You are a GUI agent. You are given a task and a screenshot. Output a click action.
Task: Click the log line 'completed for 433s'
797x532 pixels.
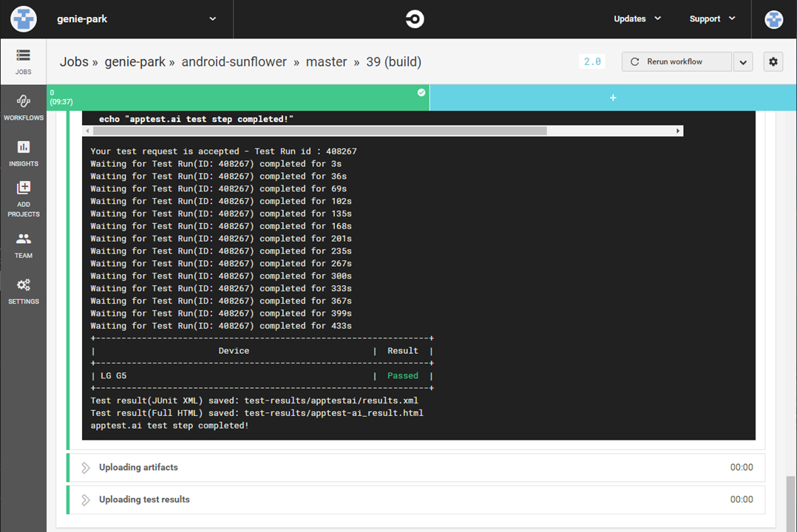coord(221,326)
